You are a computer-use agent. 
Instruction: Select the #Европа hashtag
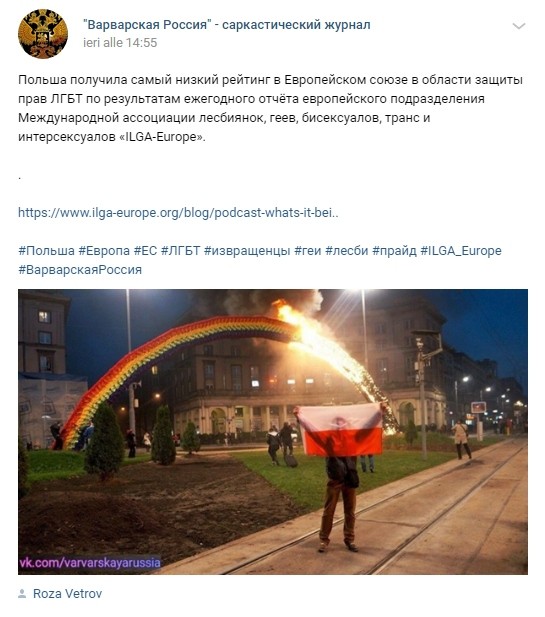(104, 251)
